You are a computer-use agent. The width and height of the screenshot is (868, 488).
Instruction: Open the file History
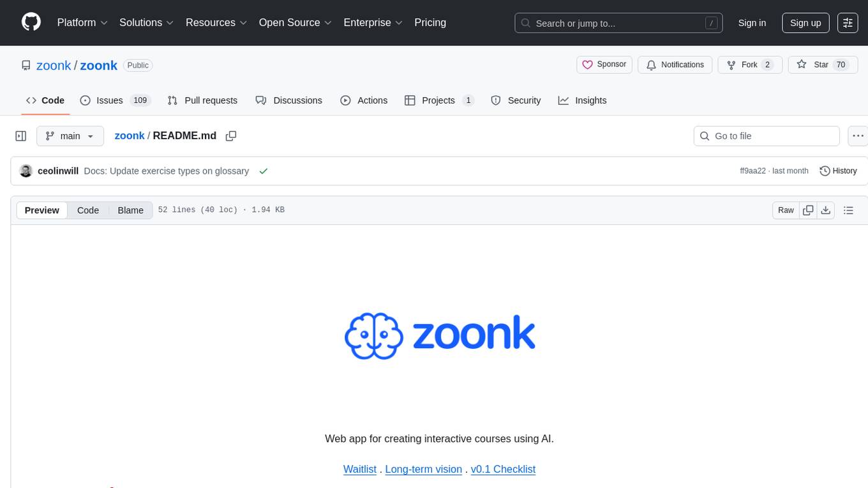click(838, 171)
